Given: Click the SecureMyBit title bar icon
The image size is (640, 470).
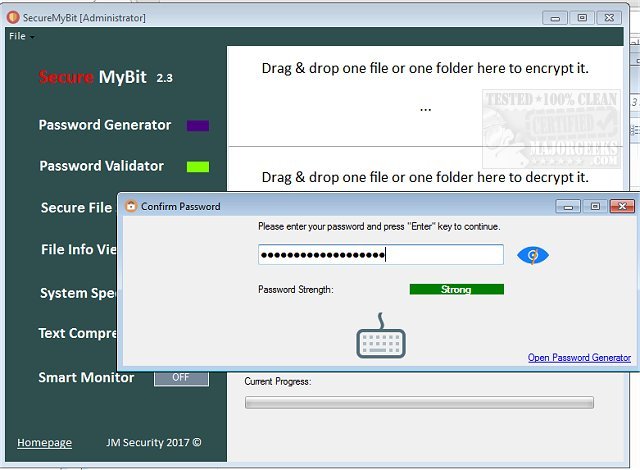Looking at the screenshot, I should click(13, 17).
